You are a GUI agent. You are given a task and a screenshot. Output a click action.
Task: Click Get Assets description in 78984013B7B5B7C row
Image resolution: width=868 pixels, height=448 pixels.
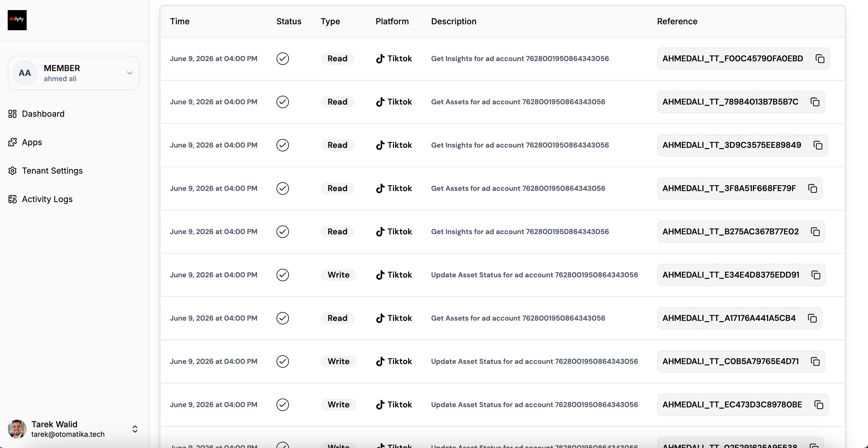click(x=518, y=102)
